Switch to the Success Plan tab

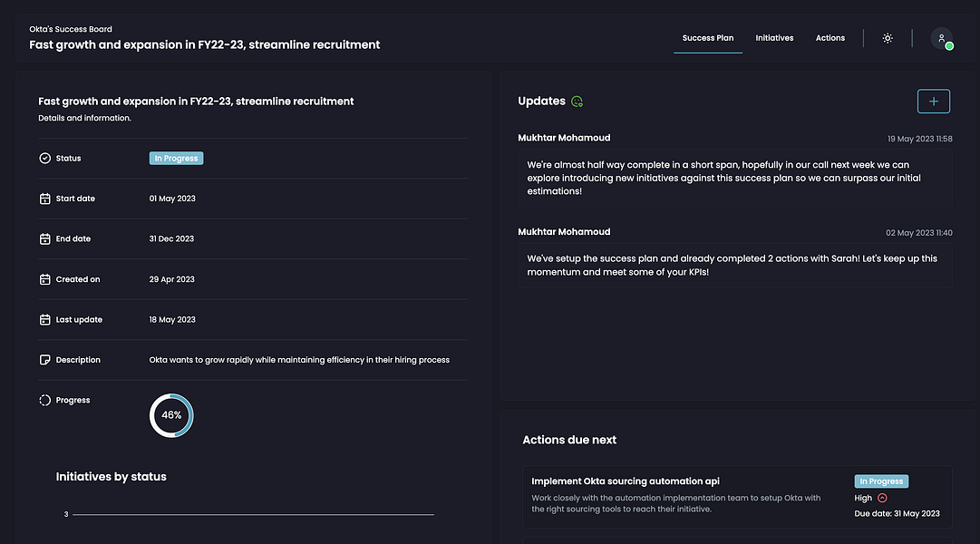click(x=708, y=38)
